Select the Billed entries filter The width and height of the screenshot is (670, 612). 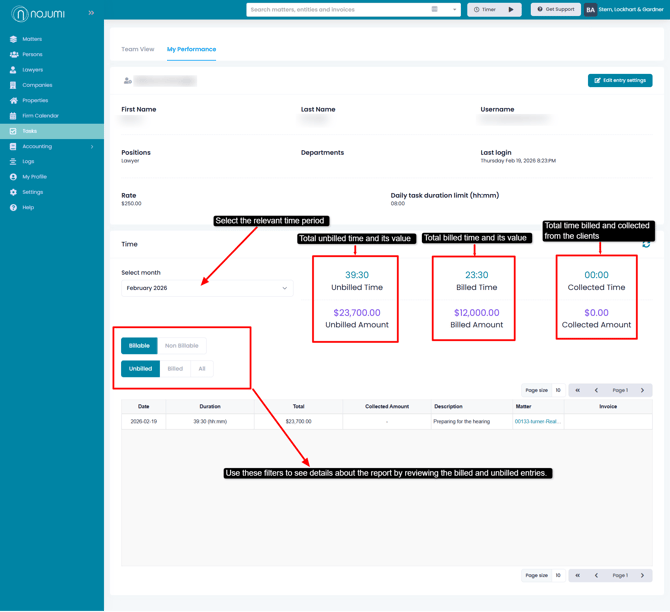tap(175, 369)
